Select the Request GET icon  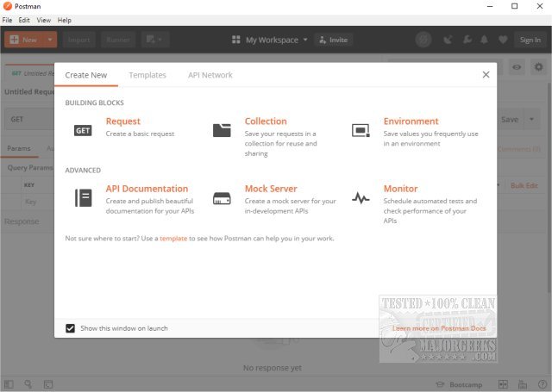(x=83, y=130)
